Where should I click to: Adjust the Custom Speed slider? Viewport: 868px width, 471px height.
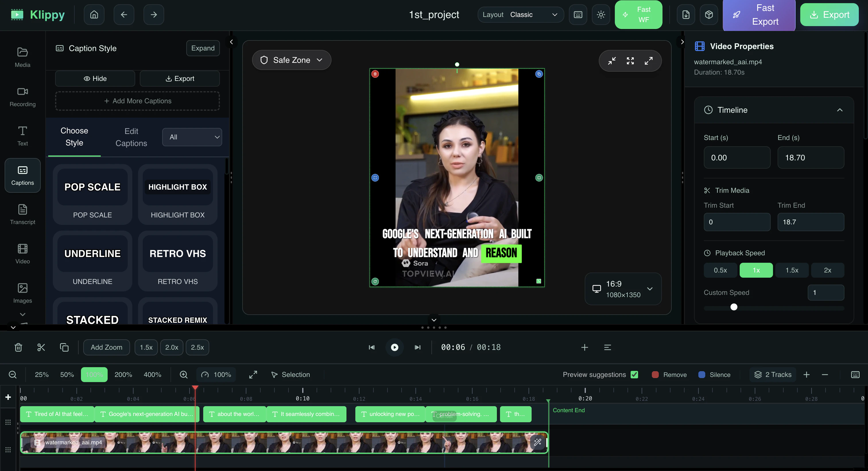[x=734, y=307]
